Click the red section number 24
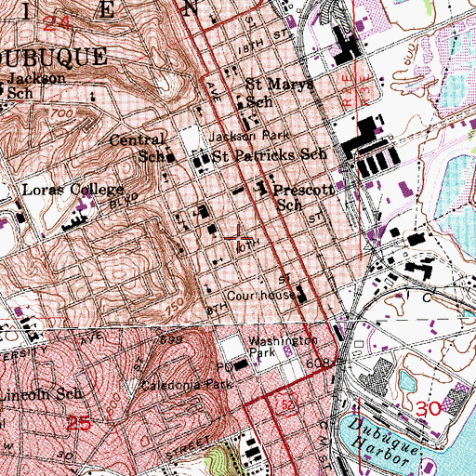The image size is (476, 476). coord(56,24)
